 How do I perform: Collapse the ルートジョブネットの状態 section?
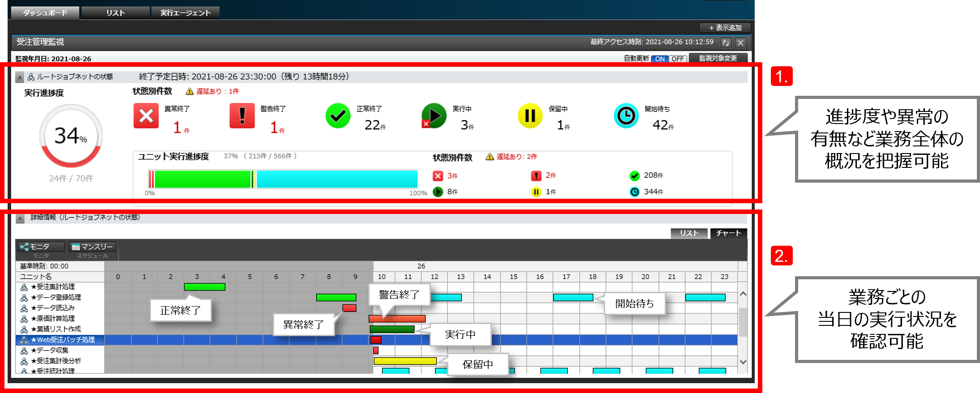[20, 77]
